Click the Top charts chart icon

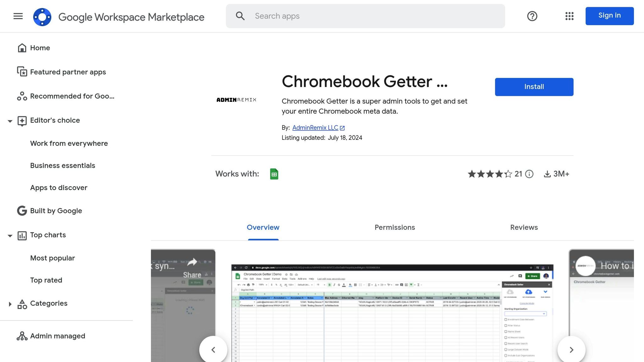tap(22, 236)
